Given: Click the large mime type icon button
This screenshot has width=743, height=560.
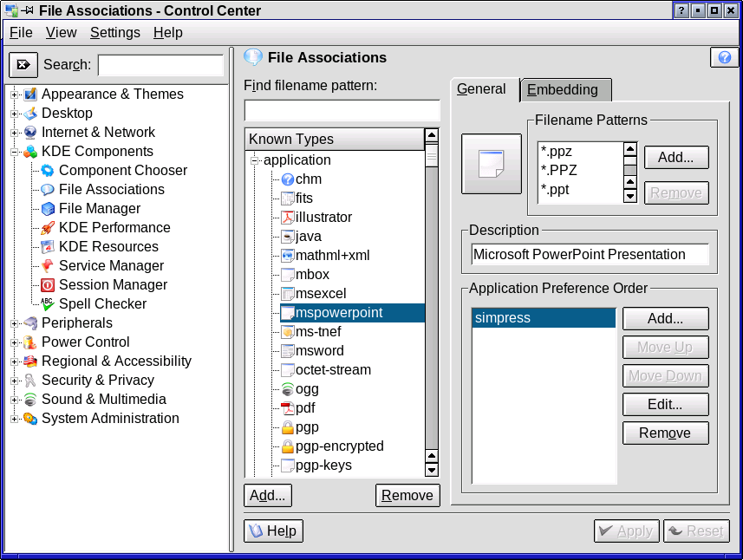Looking at the screenshot, I should point(491,164).
